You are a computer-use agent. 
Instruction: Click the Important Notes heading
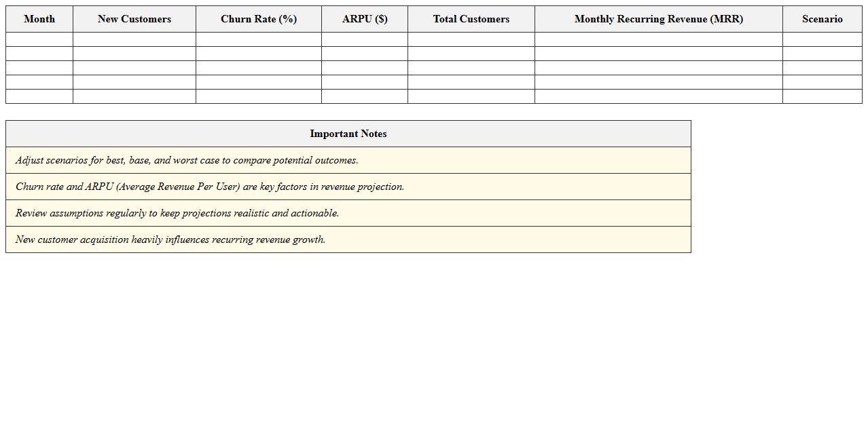(x=348, y=134)
